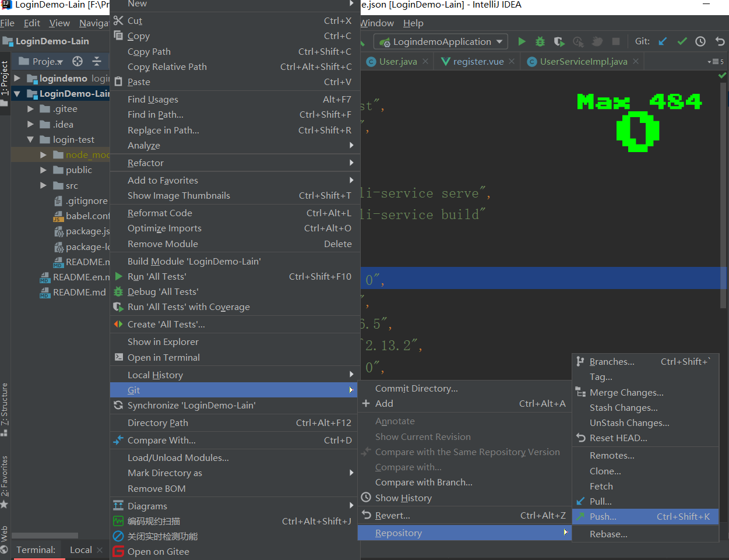Open the Help menu in menu bar
The image size is (729, 560).
413,23
